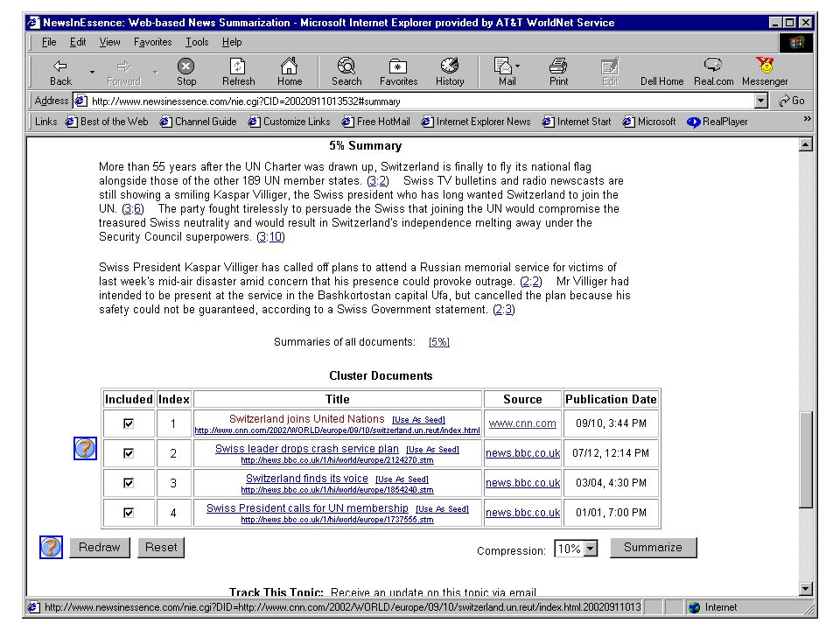Click the question mark help icon beside the table
840x630 pixels.
(x=85, y=448)
